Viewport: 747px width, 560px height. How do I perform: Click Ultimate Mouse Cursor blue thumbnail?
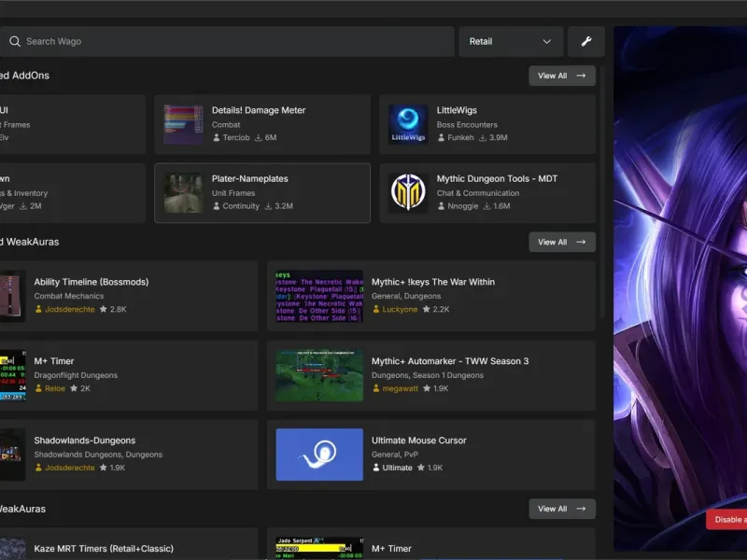coord(319,455)
